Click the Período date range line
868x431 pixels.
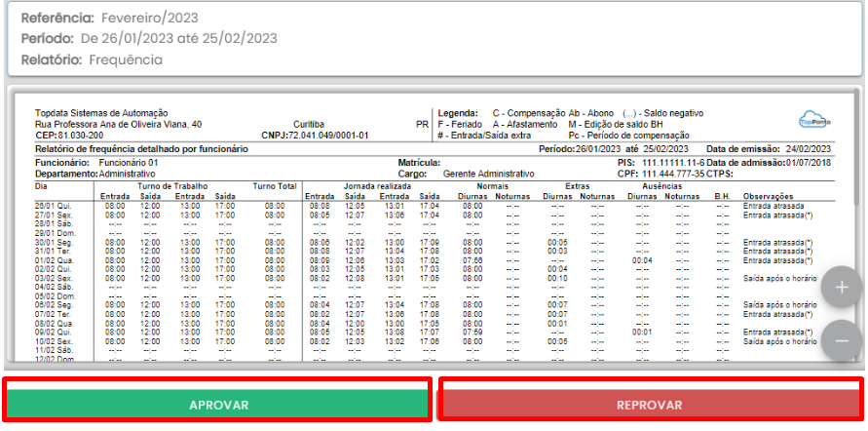[x=149, y=38]
